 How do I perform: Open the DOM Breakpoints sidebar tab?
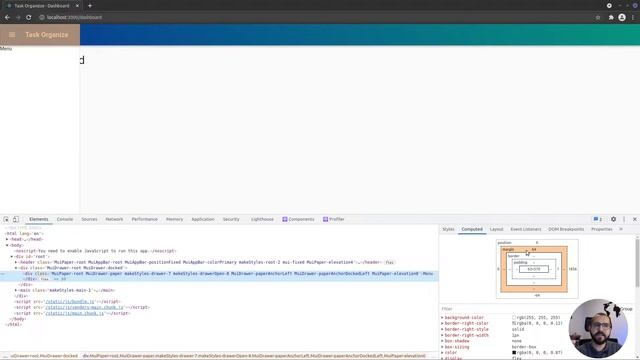566,229
